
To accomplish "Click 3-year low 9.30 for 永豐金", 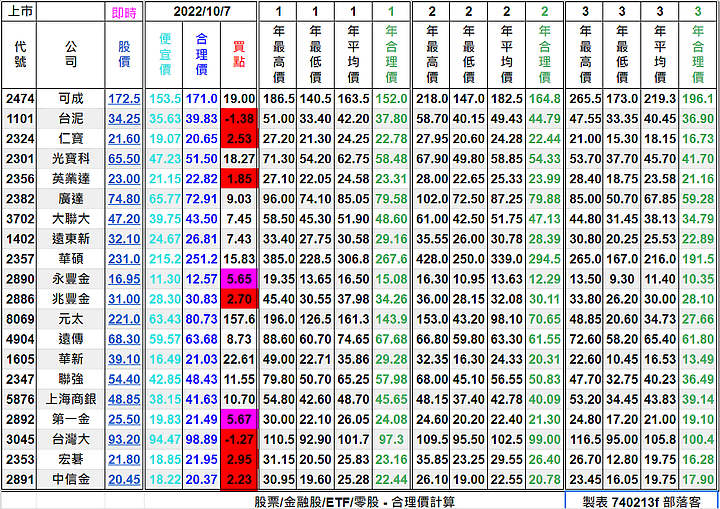I will coord(622,279).
